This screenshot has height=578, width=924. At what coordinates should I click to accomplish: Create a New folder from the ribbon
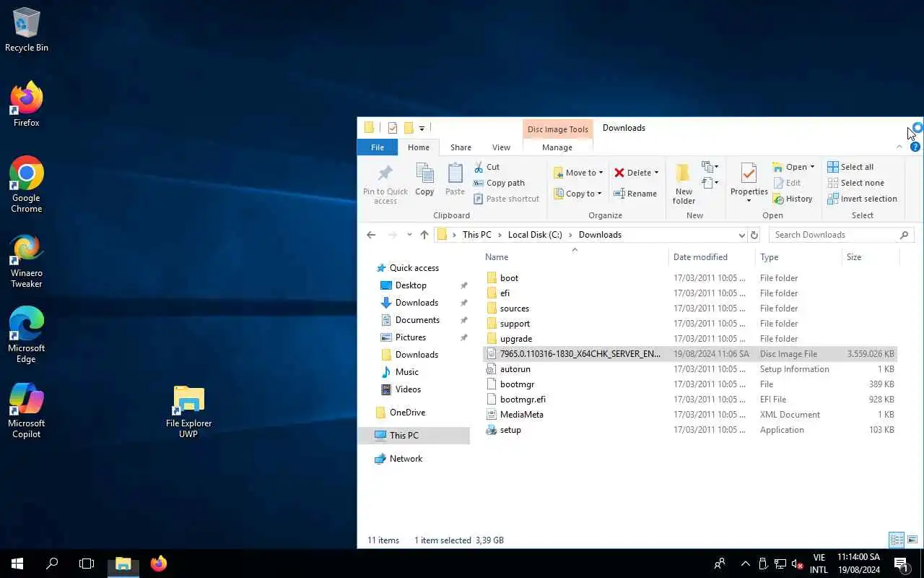(684, 184)
